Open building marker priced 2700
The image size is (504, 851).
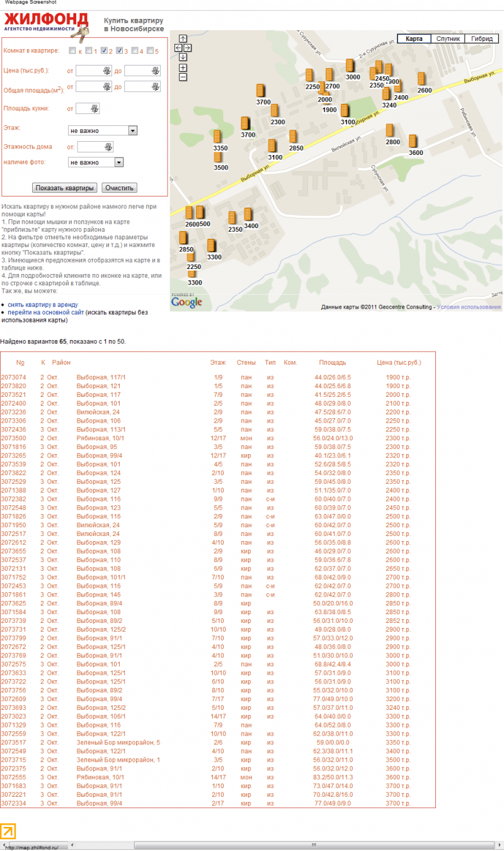coord(329,75)
